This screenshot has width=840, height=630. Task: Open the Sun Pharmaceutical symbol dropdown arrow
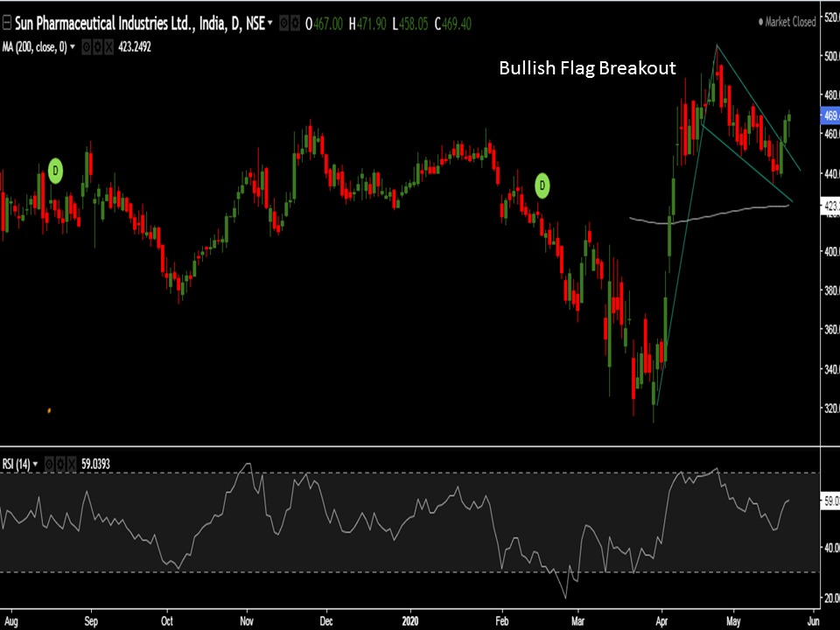click(270, 23)
